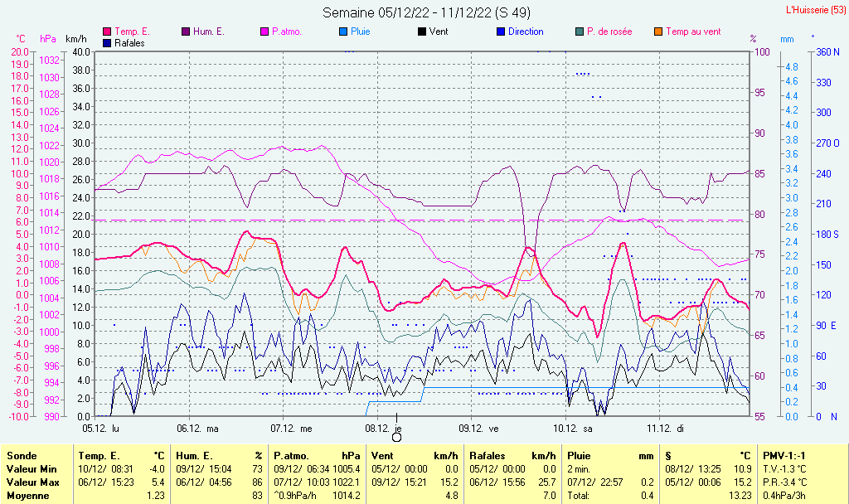This screenshot has height=504, width=849.
Task: Click the moon phase circle marker below axis
Action: click(x=397, y=437)
